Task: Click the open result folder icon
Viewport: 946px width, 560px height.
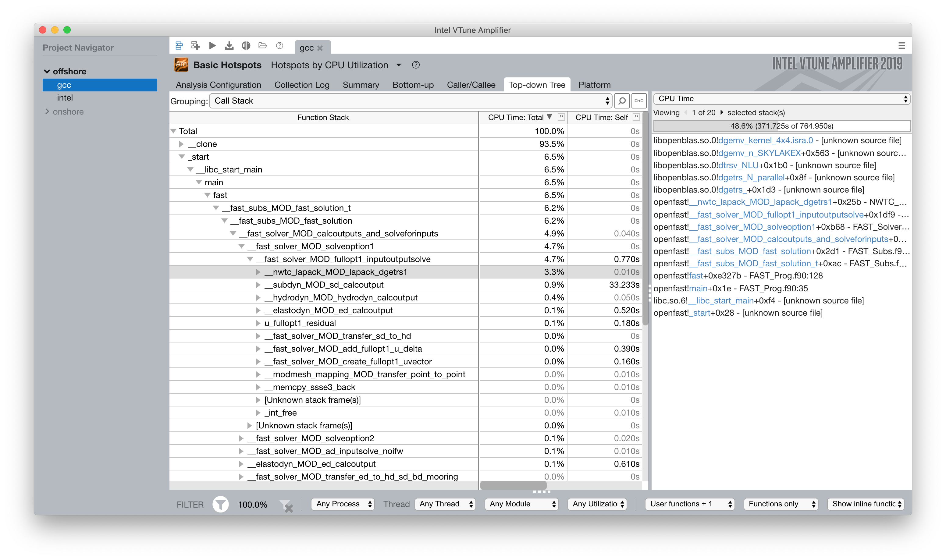Action: (263, 46)
